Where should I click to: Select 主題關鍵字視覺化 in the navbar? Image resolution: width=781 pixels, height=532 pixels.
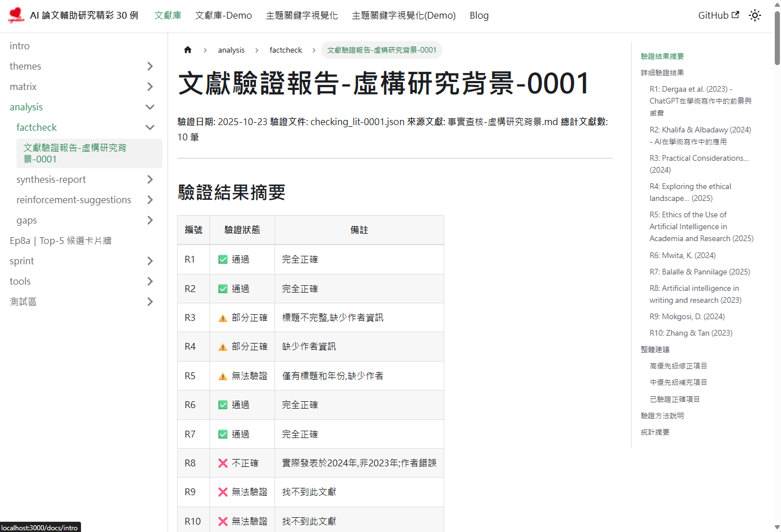(302, 15)
